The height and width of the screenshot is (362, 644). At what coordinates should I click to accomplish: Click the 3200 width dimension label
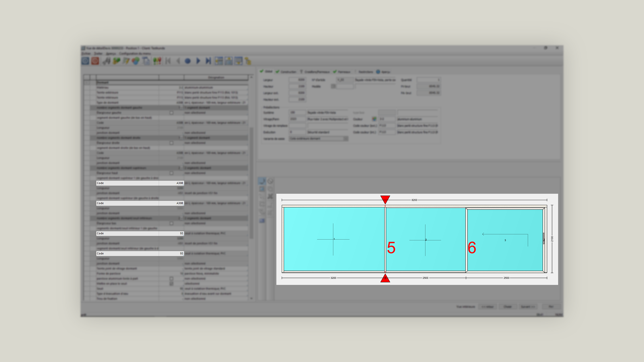[x=333, y=278]
